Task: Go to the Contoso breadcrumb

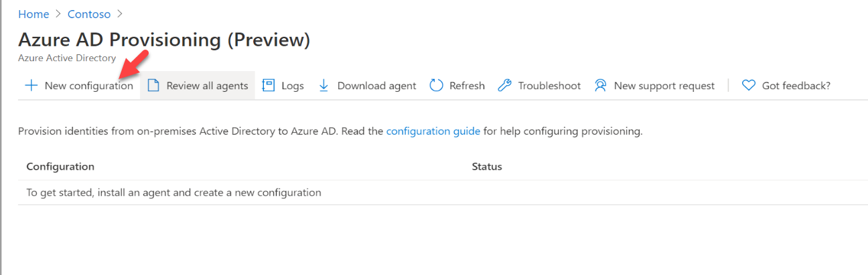Action: [89, 14]
